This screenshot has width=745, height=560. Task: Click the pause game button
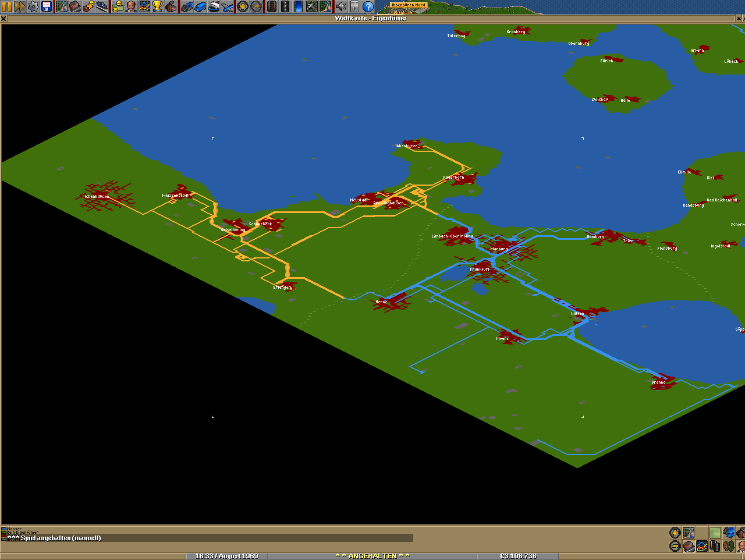click(6, 6)
